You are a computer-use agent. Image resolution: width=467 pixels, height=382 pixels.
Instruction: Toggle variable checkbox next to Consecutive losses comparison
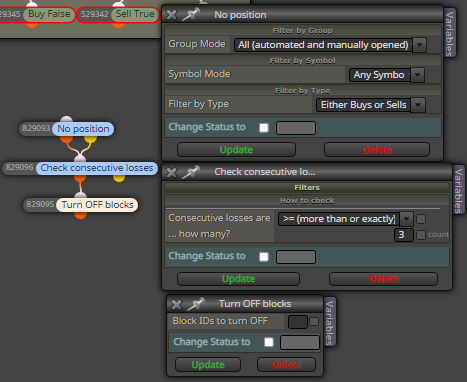421,219
